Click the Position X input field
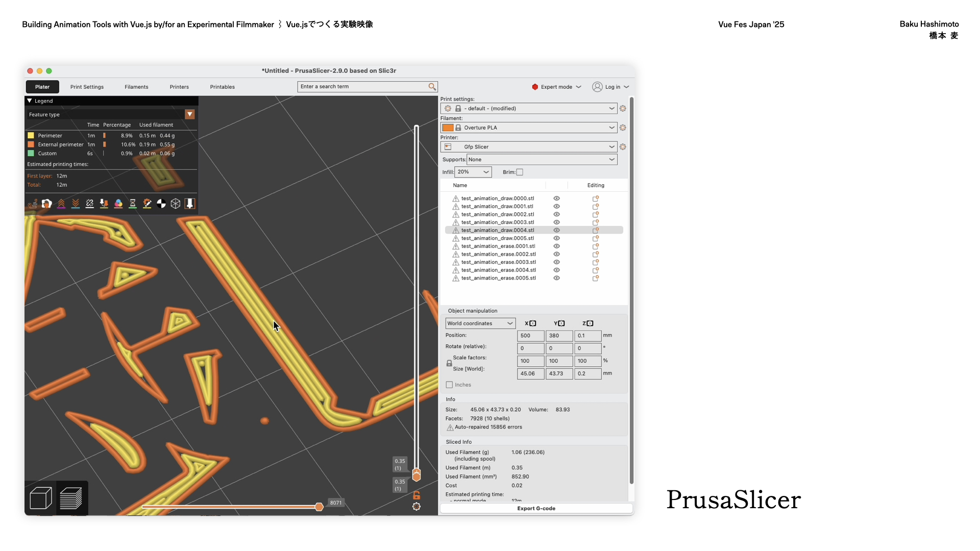This screenshot has height=551, width=980. (530, 336)
